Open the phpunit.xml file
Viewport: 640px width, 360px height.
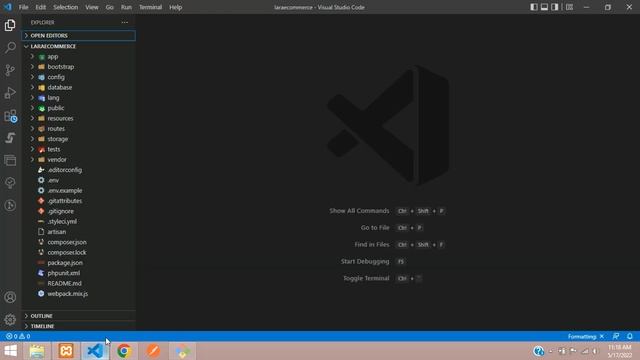pos(78,273)
